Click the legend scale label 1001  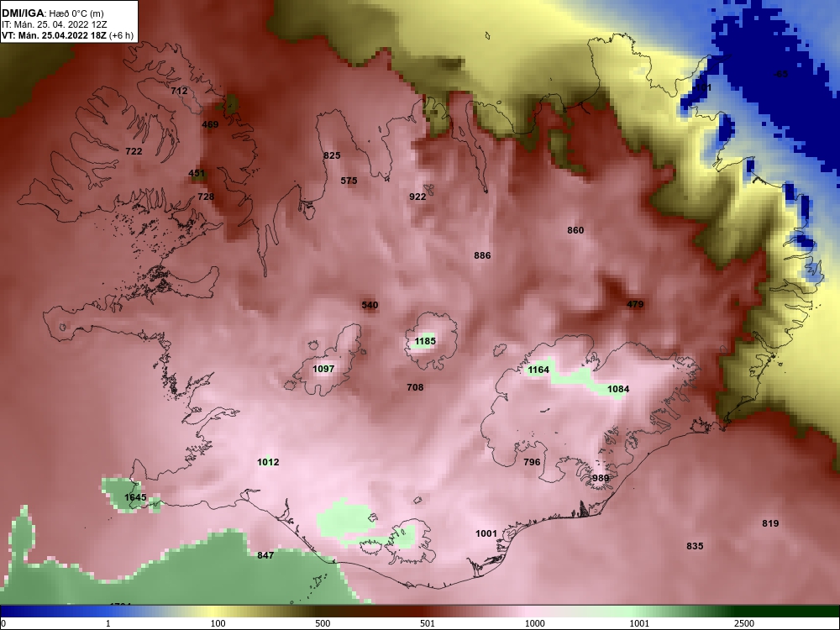pyautogui.click(x=639, y=623)
